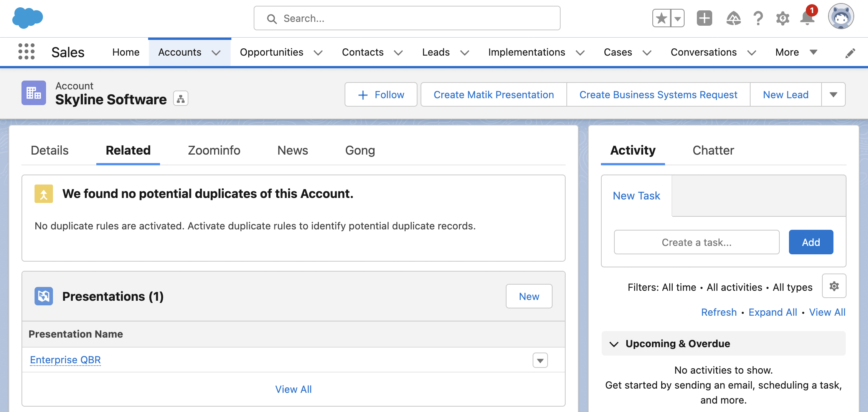The height and width of the screenshot is (412, 868).
Task: Click Create Business Systems Request button
Action: (658, 94)
